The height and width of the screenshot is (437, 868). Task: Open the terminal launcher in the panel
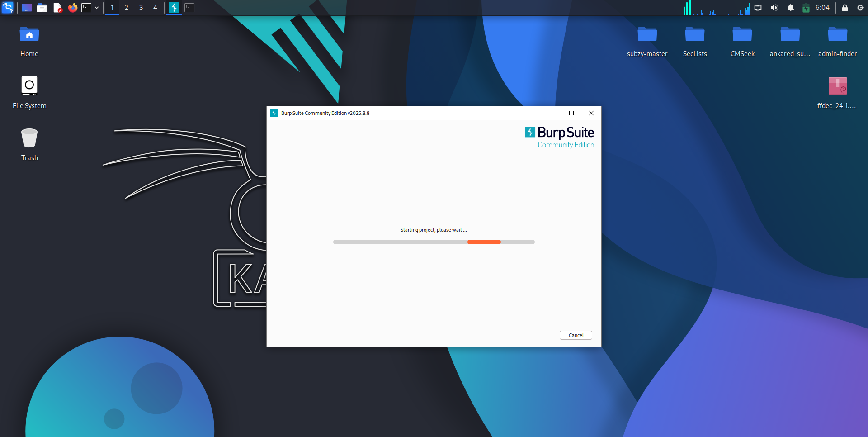[86, 8]
